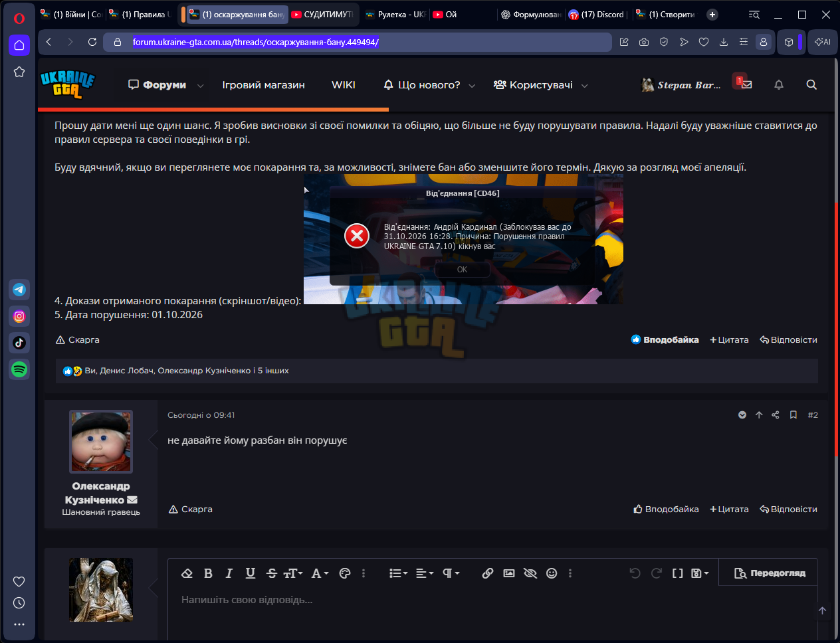Open the list type dropdown in the editor
The height and width of the screenshot is (643, 840).
(398, 573)
